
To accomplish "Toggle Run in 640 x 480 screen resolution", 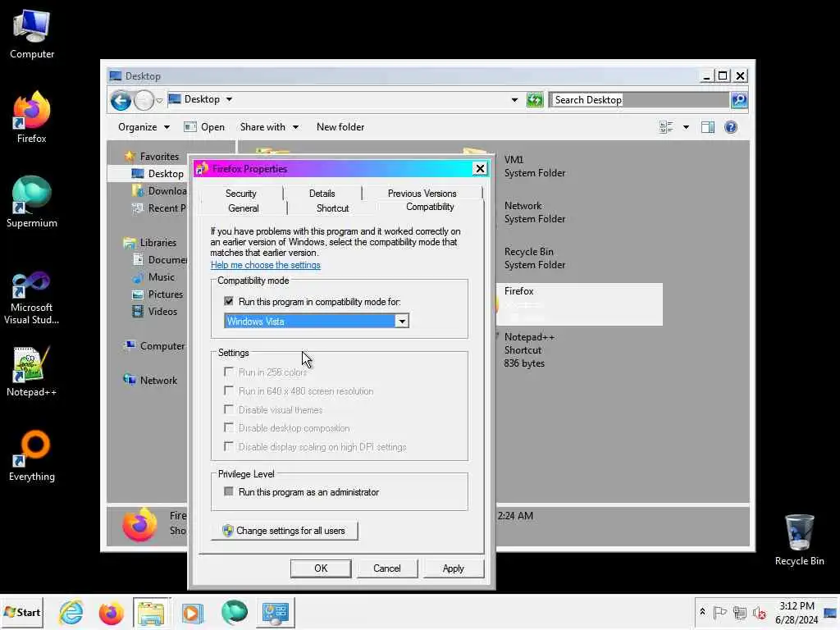I will 229,390.
